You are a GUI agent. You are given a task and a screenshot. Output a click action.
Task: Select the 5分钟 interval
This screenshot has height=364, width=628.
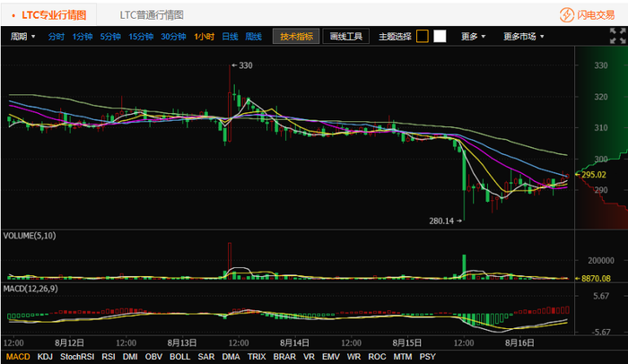coord(110,37)
